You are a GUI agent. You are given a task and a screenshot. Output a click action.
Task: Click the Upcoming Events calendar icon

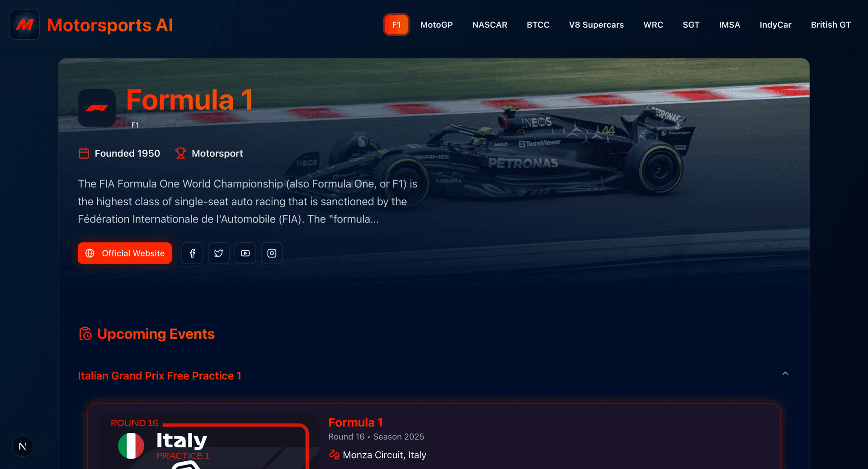85,334
